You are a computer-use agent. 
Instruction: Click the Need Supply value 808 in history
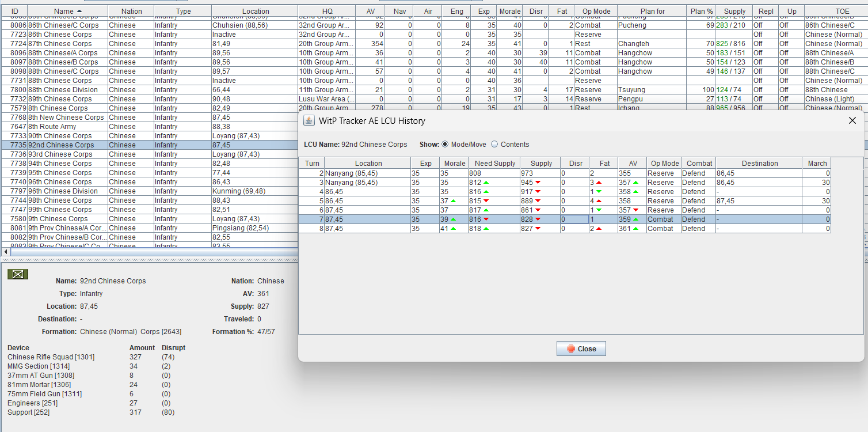point(494,173)
